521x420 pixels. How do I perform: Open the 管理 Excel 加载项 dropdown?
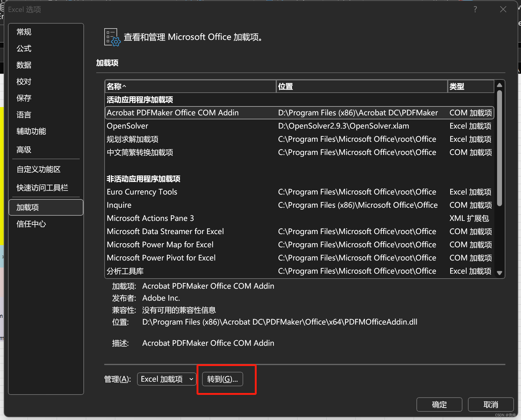pos(166,379)
